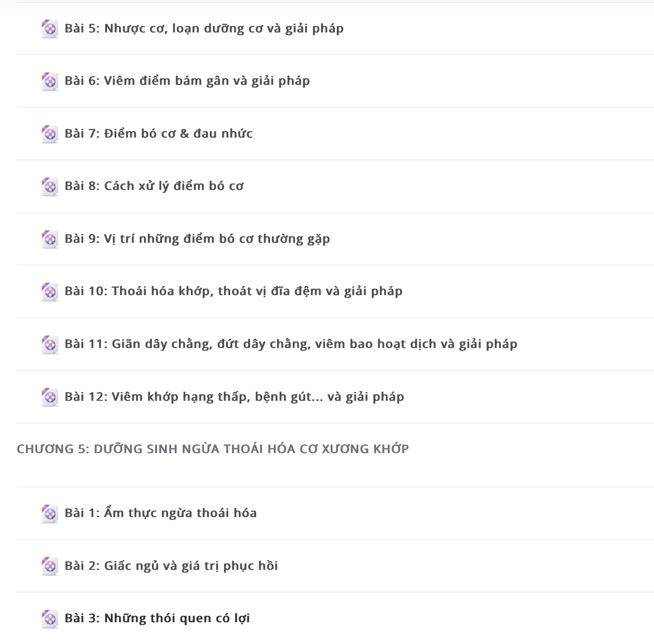Click the lesson icon beside Bài 8
This screenshot has width=654, height=644.
[x=50, y=187]
